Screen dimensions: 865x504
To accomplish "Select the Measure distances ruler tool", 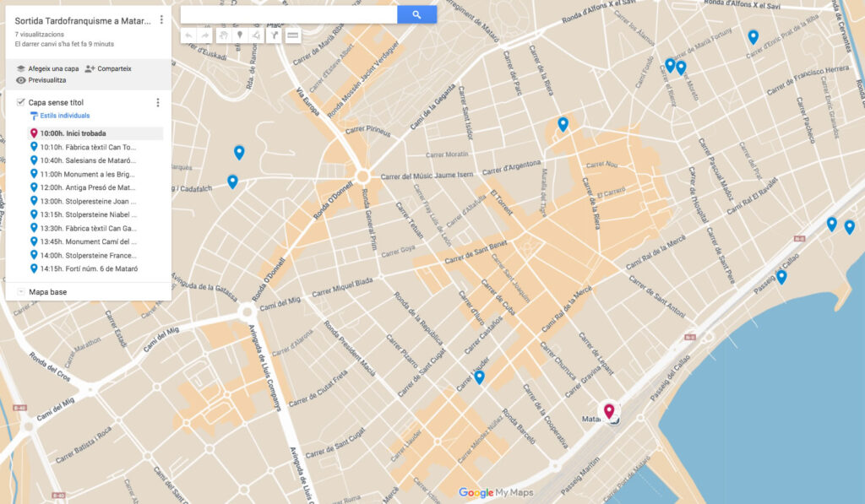I will point(292,35).
